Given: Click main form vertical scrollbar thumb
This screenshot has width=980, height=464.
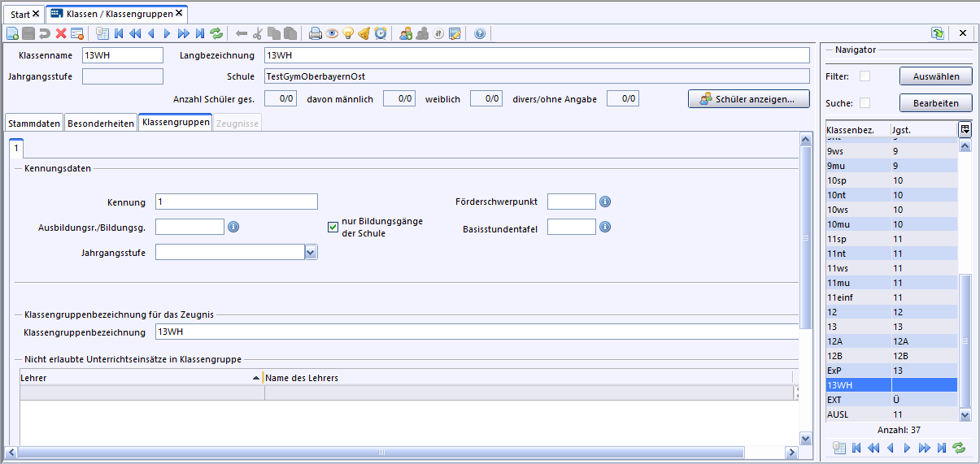Looking at the screenshot, I should click(x=805, y=237).
